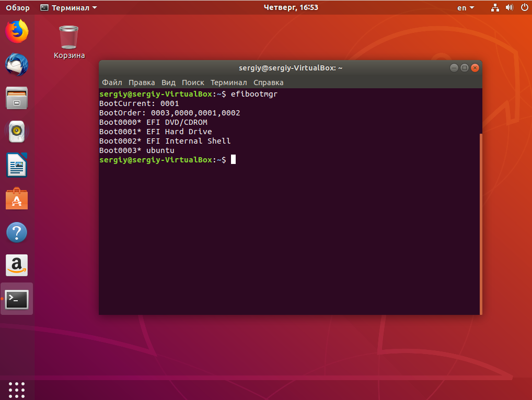This screenshot has height=400, width=532.
Task: Select the Terminal icon in dock
Action: coord(17,299)
